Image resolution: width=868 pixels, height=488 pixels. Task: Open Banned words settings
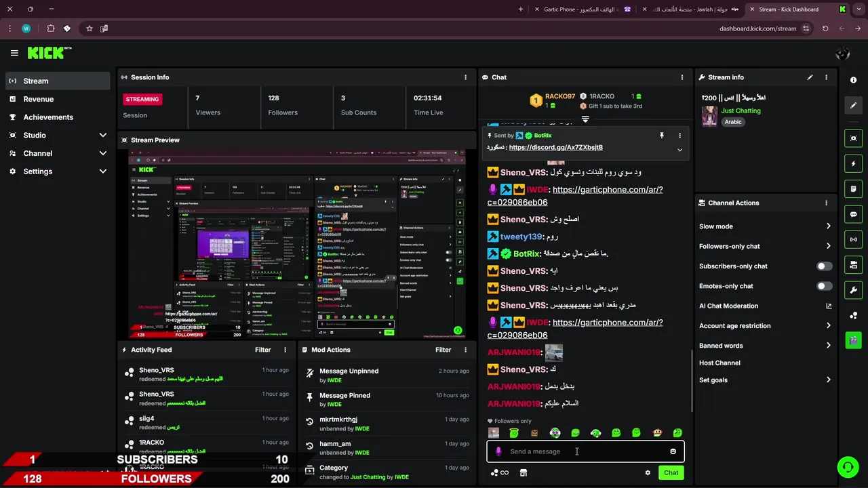pyautogui.click(x=765, y=346)
